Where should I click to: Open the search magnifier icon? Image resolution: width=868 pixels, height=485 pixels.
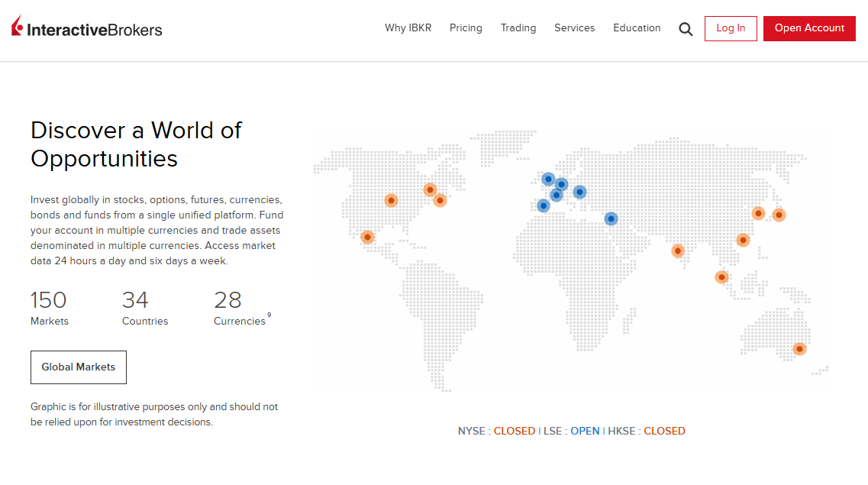[x=685, y=28]
